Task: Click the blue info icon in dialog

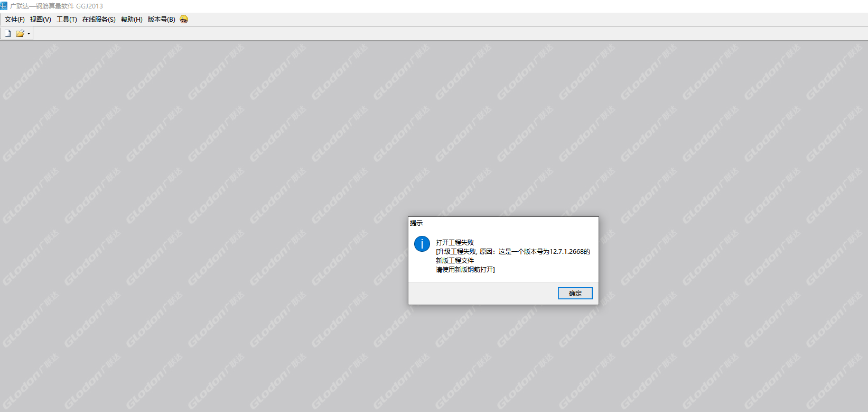Action: tap(422, 244)
